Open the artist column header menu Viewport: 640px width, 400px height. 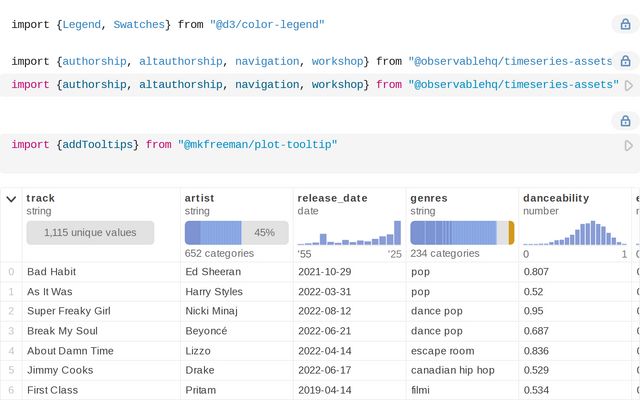199,198
